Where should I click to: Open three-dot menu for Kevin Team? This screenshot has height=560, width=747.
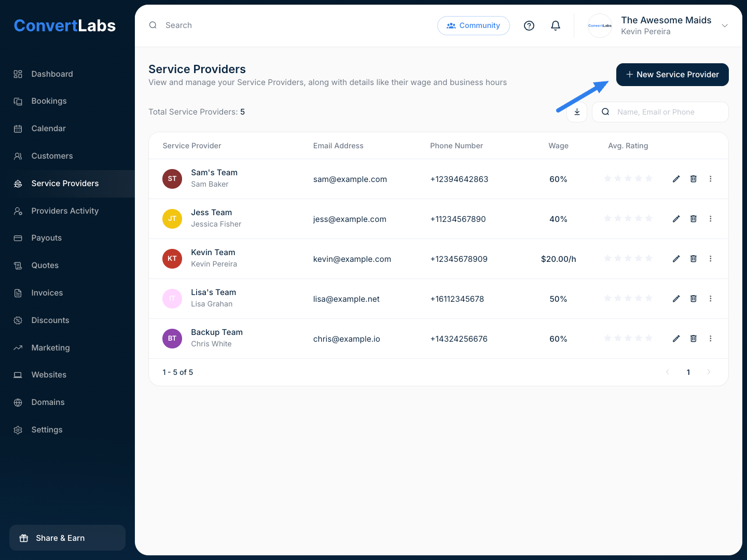[710, 259]
